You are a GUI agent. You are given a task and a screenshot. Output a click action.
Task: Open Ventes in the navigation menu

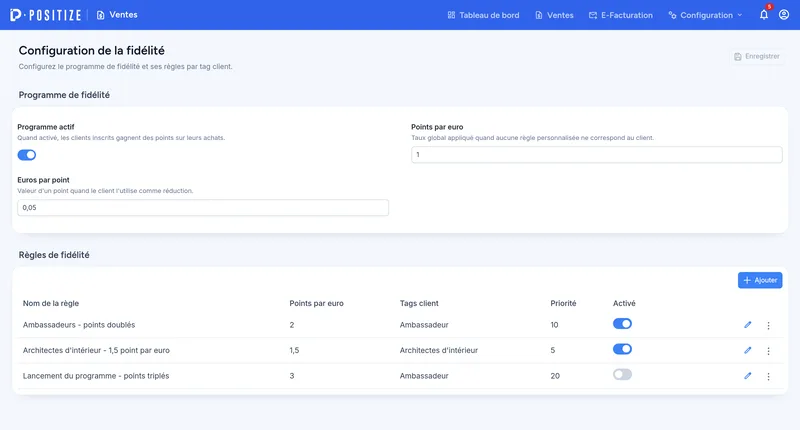(x=554, y=15)
